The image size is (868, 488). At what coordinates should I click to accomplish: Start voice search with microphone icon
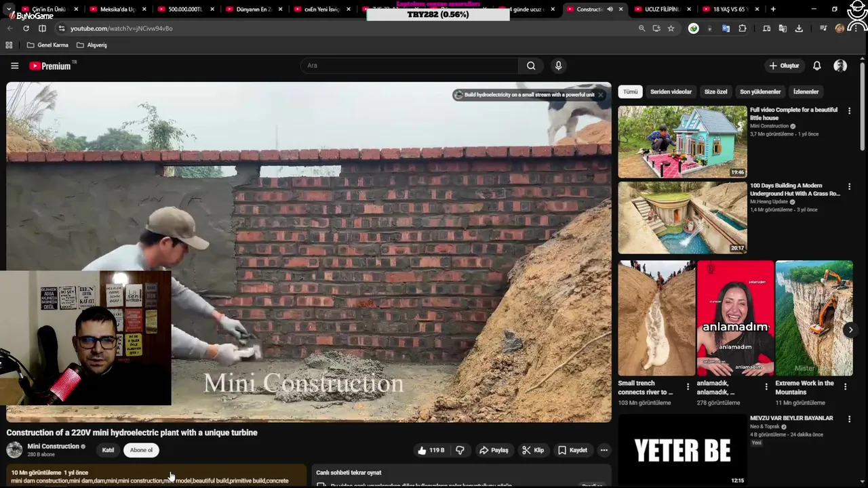point(558,66)
